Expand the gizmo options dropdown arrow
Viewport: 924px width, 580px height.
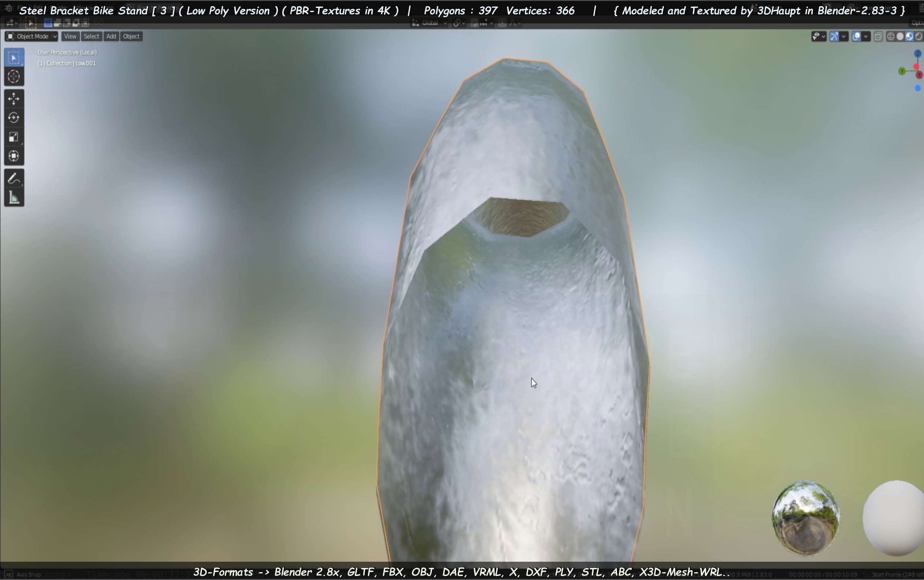[x=844, y=37]
